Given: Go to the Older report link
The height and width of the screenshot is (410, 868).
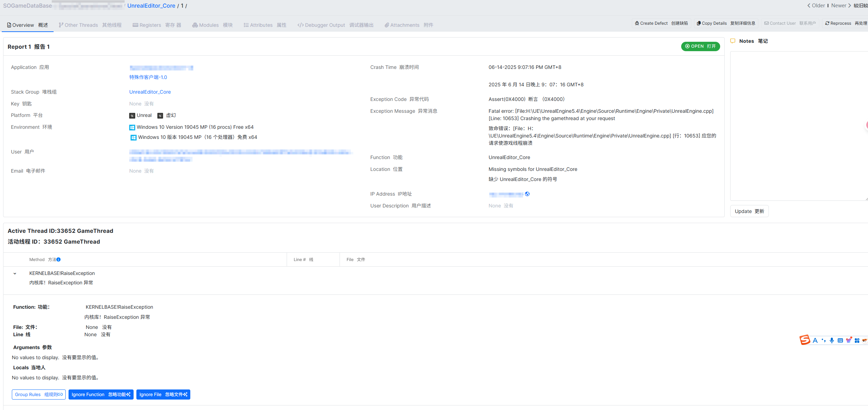Looking at the screenshot, I should point(816,6).
